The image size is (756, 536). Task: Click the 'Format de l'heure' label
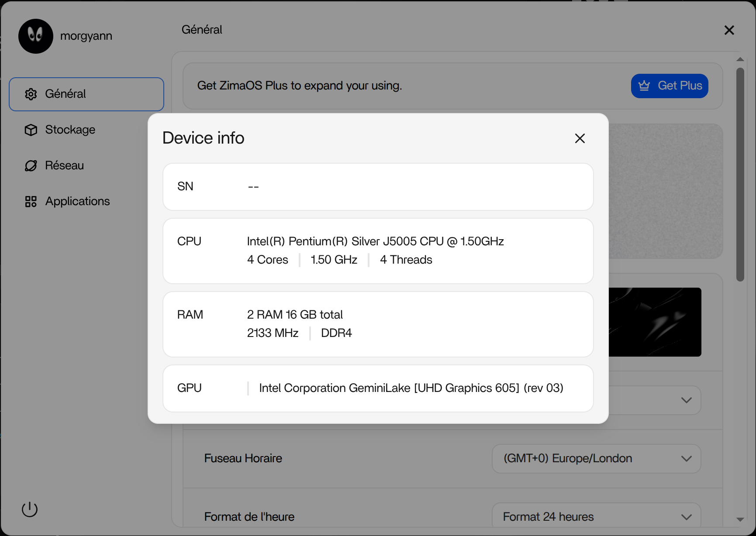(x=249, y=517)
